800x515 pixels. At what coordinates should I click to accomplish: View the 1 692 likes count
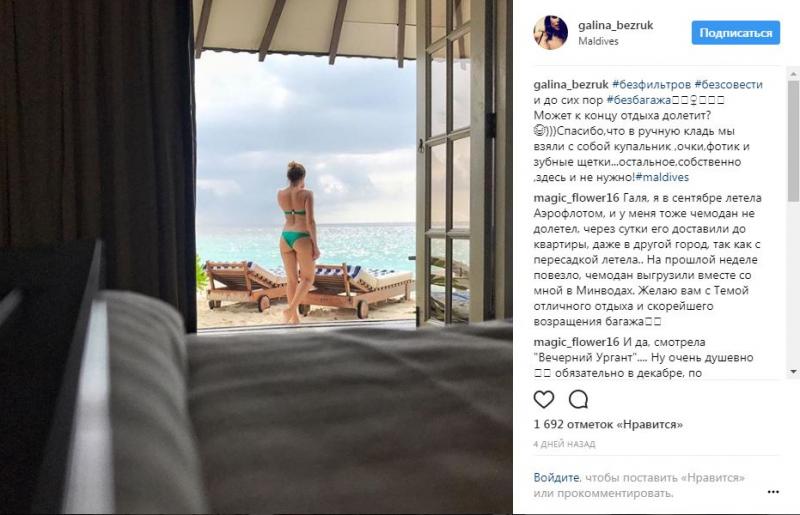coord(608,425)
